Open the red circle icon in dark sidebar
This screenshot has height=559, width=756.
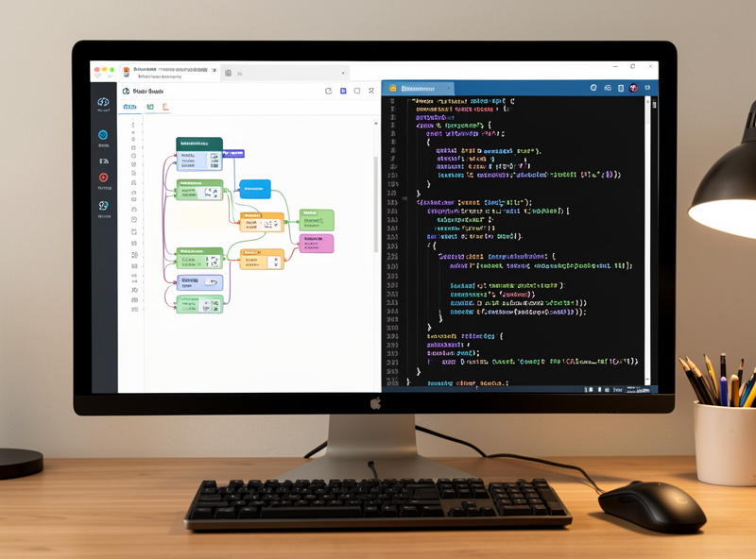tap(103, 178)
